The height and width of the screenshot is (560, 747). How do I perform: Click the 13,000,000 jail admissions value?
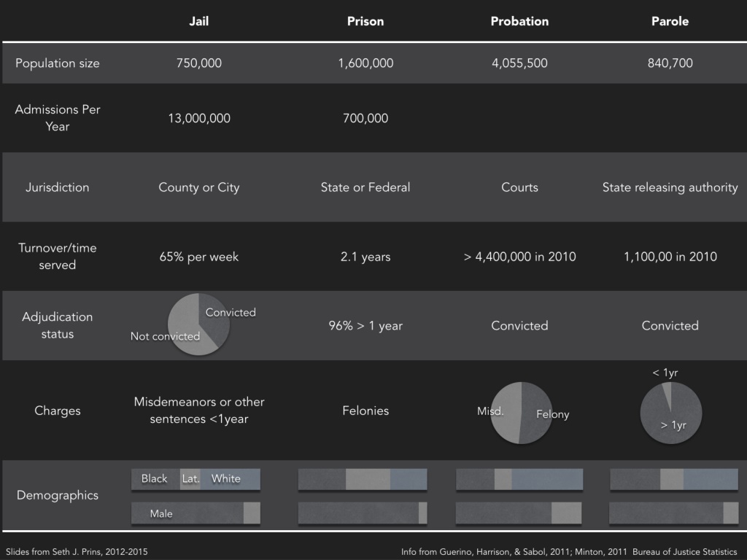pos(199,118)
